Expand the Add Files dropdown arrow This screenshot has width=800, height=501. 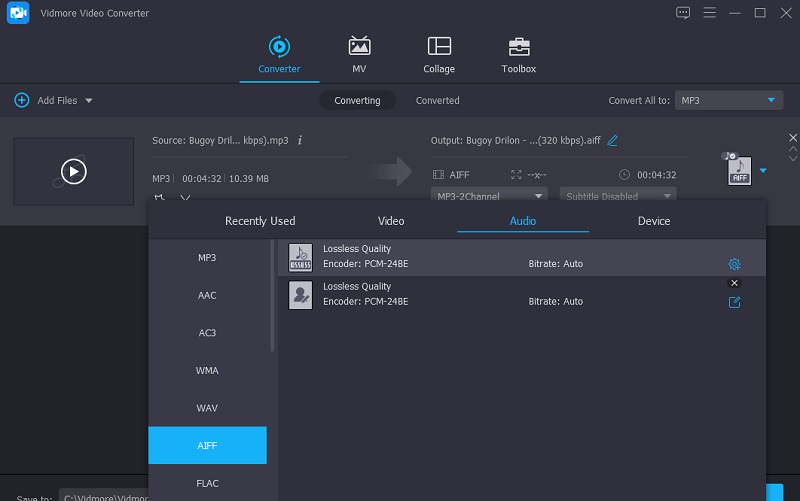pos(89,101)
